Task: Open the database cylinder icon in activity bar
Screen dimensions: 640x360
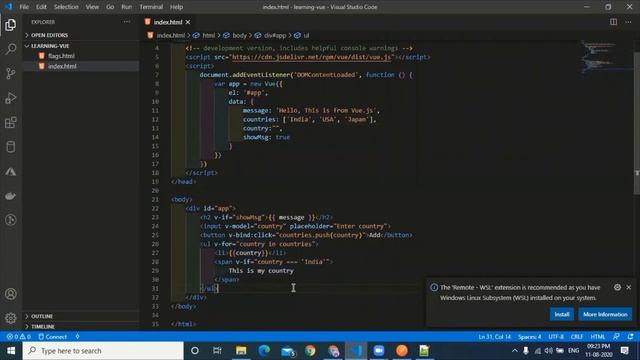Action: (11, 147)
